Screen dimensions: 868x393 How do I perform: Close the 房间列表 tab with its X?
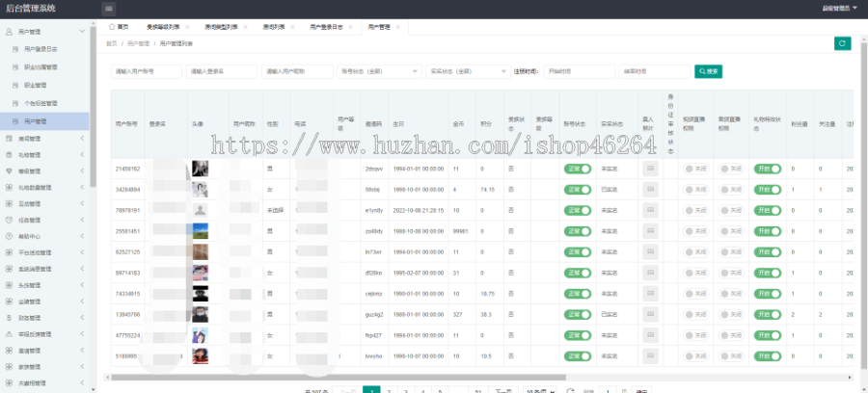(x=292, y=27)
